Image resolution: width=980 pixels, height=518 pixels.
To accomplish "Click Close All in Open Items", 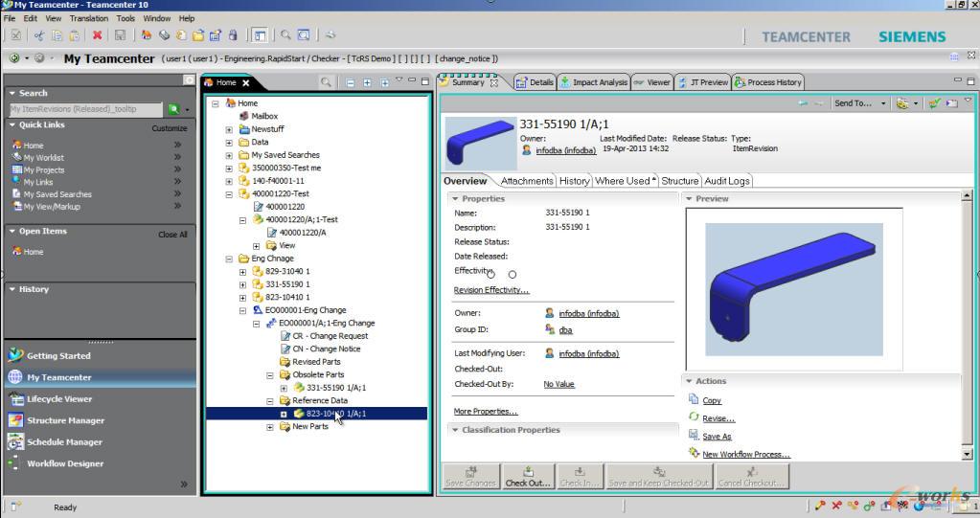I will click(x=172, y=235).
